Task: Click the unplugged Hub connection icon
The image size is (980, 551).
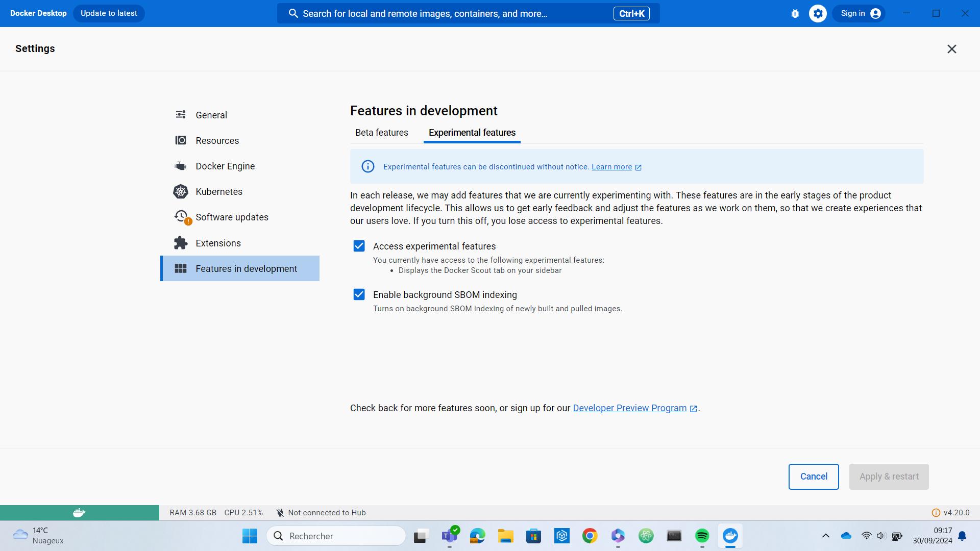Action: (x=280, y=513)
